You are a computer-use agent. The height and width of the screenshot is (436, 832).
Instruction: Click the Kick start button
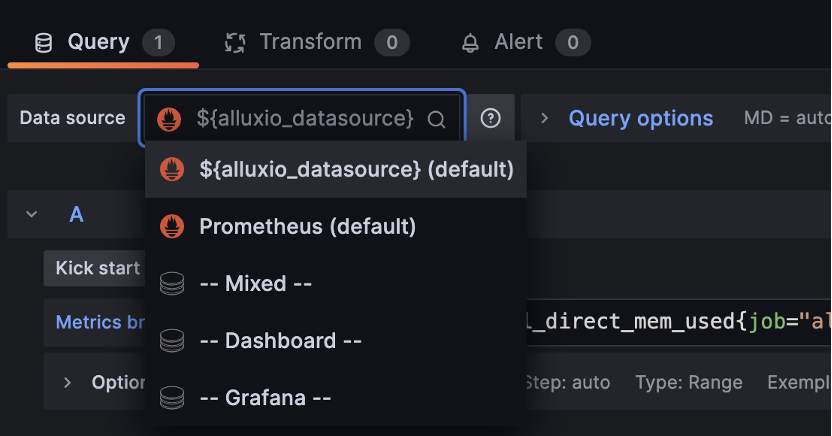pyautogui.click(x=94, y=268)
